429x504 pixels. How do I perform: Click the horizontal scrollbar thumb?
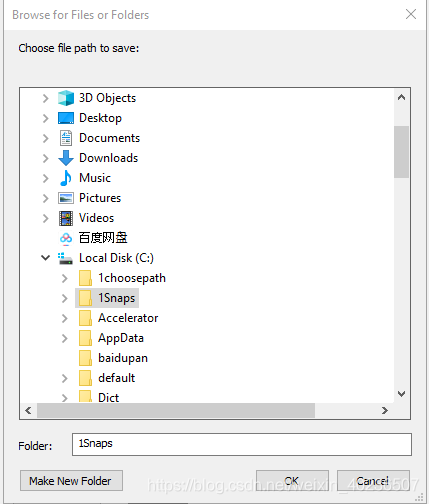click(176, 410)
